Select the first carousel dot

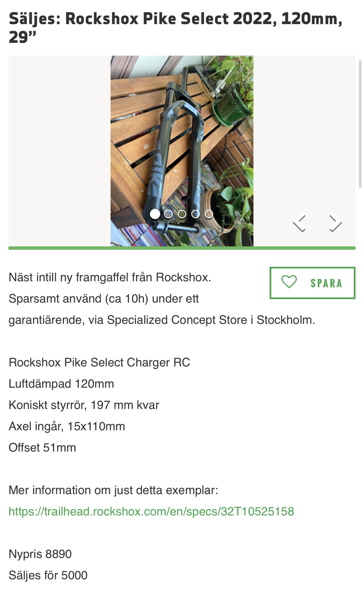click(155, 214)
